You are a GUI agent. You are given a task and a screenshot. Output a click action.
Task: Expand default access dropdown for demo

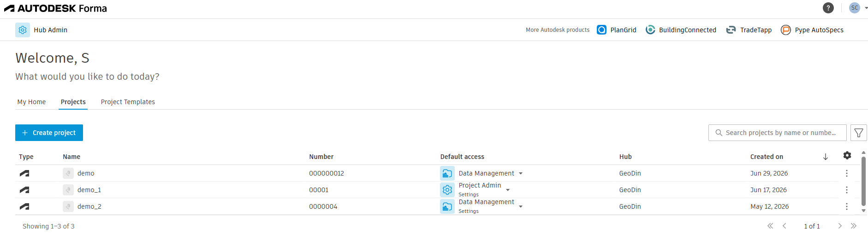(x=521, y=174)
